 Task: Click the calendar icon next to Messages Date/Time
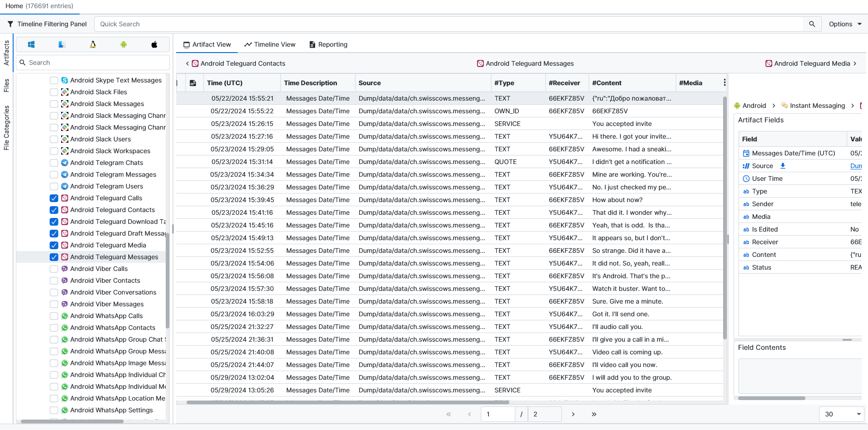click(x=746, y=153)
